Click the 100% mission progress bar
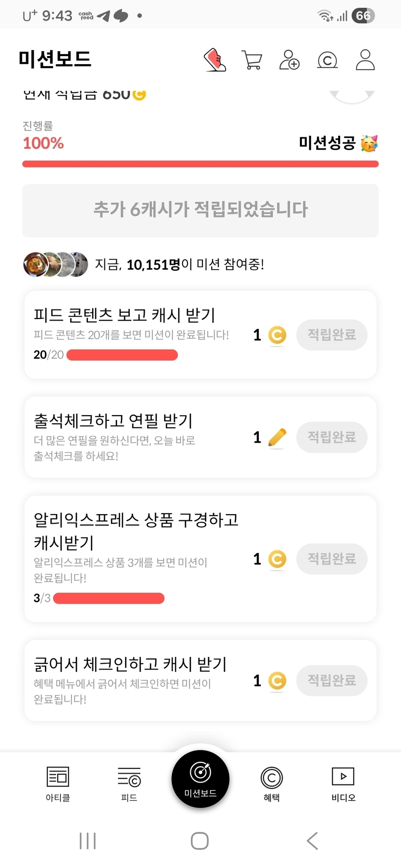The width and height of the screenshot is (401, 868). (200, 164)
